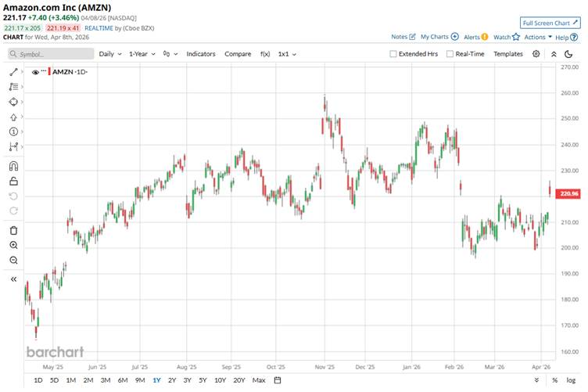The height and width of the screenshot is (392, 588).
Task: Open chart settings gear
Action: pos(536,54)
